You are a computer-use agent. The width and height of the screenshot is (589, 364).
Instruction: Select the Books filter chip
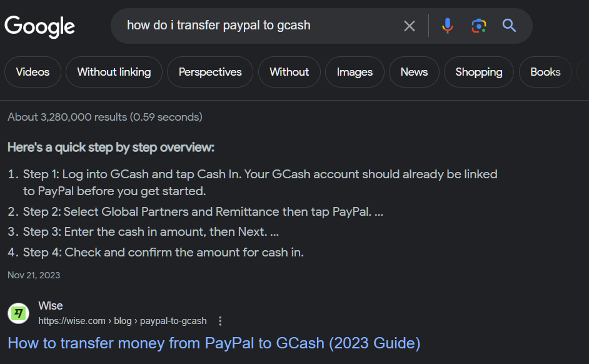[x=545, y=72]
